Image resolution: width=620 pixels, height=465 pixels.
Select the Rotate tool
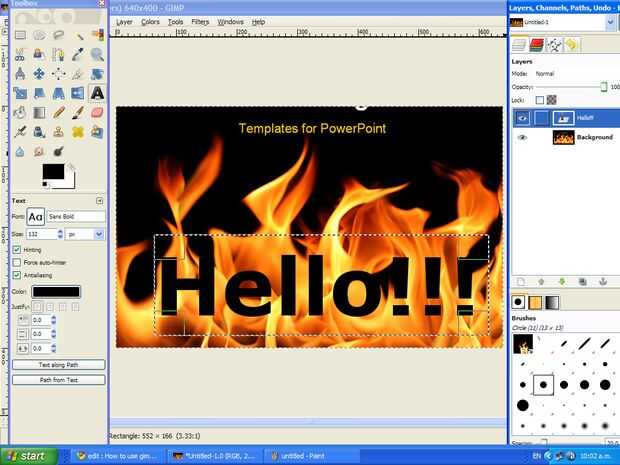point(97,74)
